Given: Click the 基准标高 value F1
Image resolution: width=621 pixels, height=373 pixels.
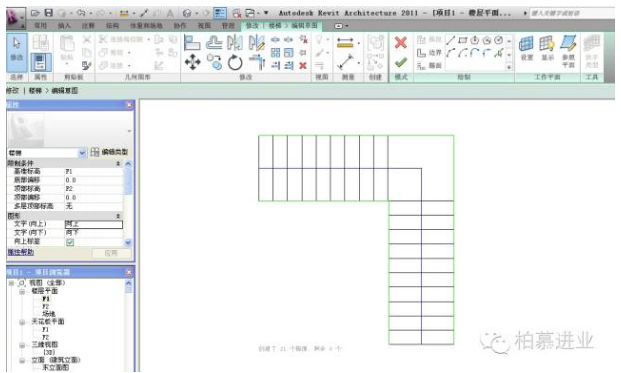Looking at the screenshot, I should pyautogui.click(x=93, y=171).
